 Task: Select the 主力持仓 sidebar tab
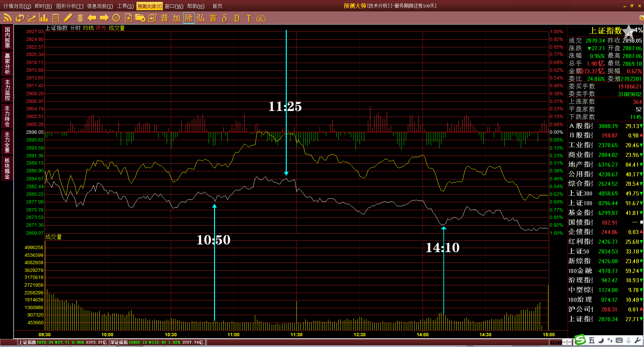point(7,116)
